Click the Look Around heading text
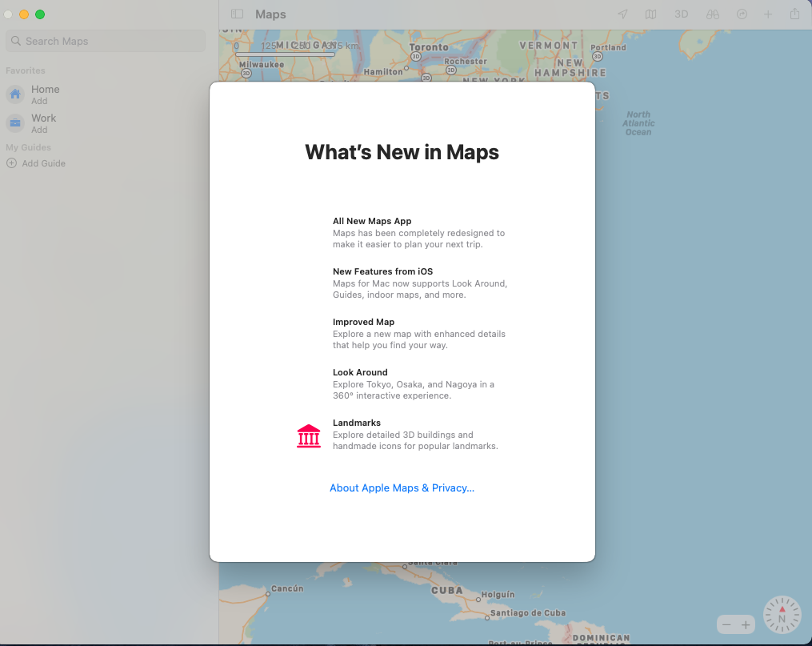 coord(360,372)
